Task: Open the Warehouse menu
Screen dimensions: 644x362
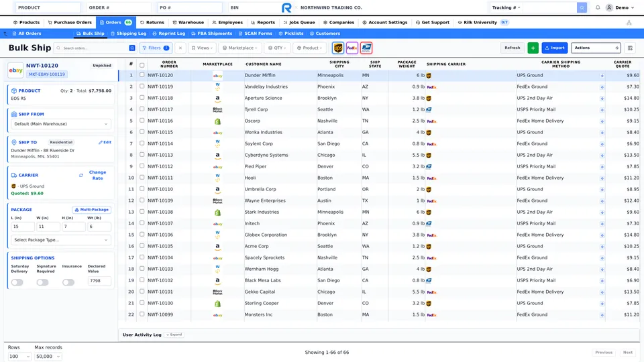Action: tap(188, 23)
